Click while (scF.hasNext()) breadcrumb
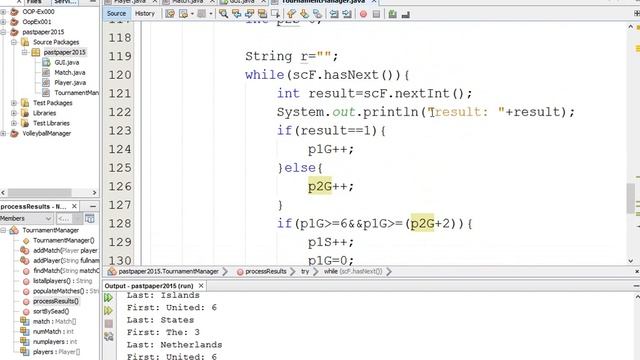Image resolution: width=640 pixels, height=360 pixels. coord(353,271)
